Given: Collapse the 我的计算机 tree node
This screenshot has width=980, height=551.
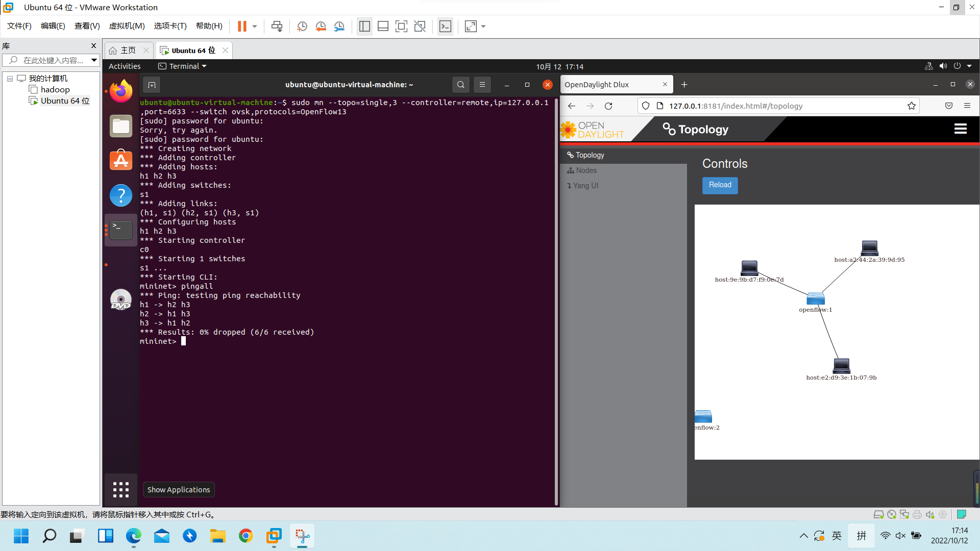Looking at the screenshot, I should pyautogui.click(x=10, y=79).
